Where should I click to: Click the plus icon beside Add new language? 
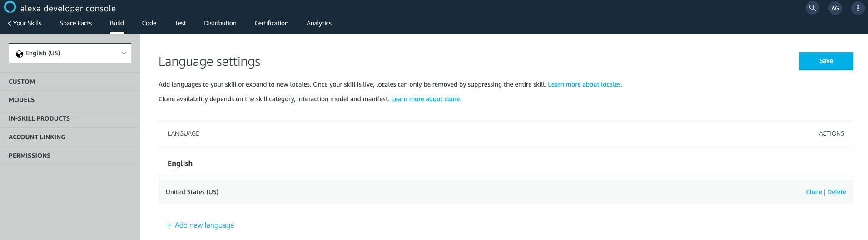point(169,225)
